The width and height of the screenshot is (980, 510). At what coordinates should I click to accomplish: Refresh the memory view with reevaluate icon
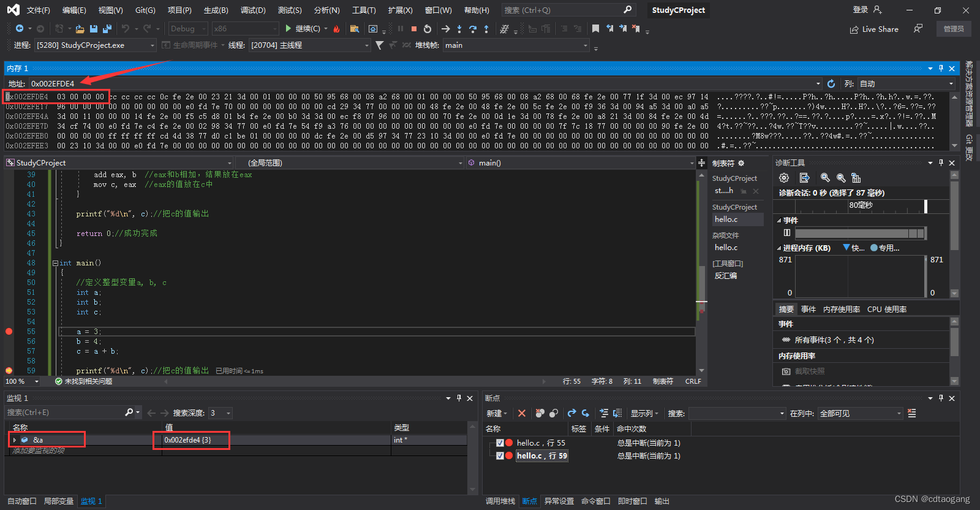(x=831, y=84)
